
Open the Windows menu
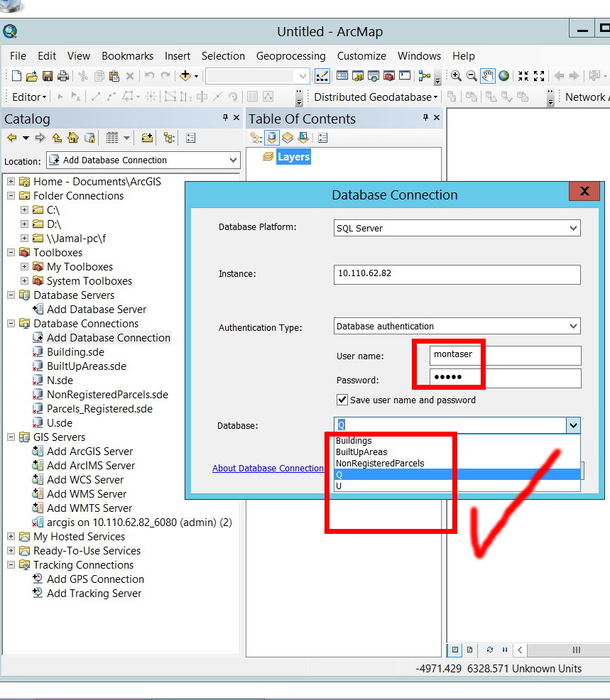pos(419,56)
